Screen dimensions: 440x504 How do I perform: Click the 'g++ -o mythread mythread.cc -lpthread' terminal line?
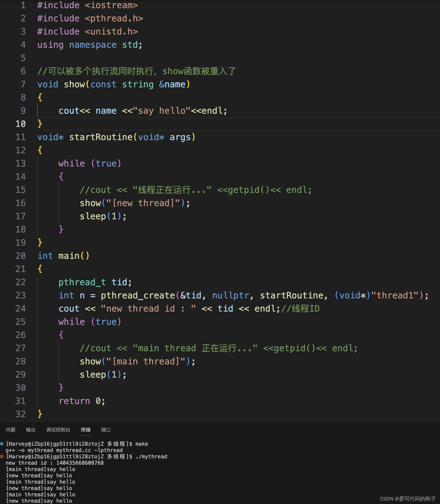64,450
